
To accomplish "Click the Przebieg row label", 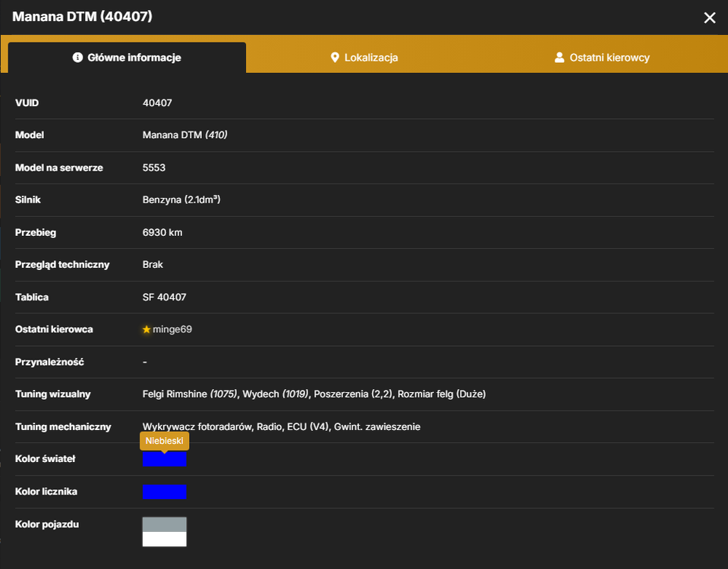I will [x=36, y=232].
